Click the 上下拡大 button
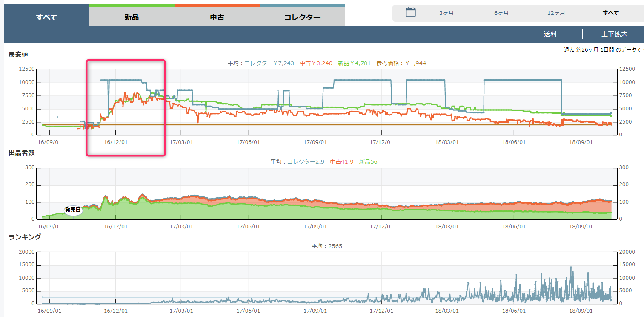 point(614,34)
